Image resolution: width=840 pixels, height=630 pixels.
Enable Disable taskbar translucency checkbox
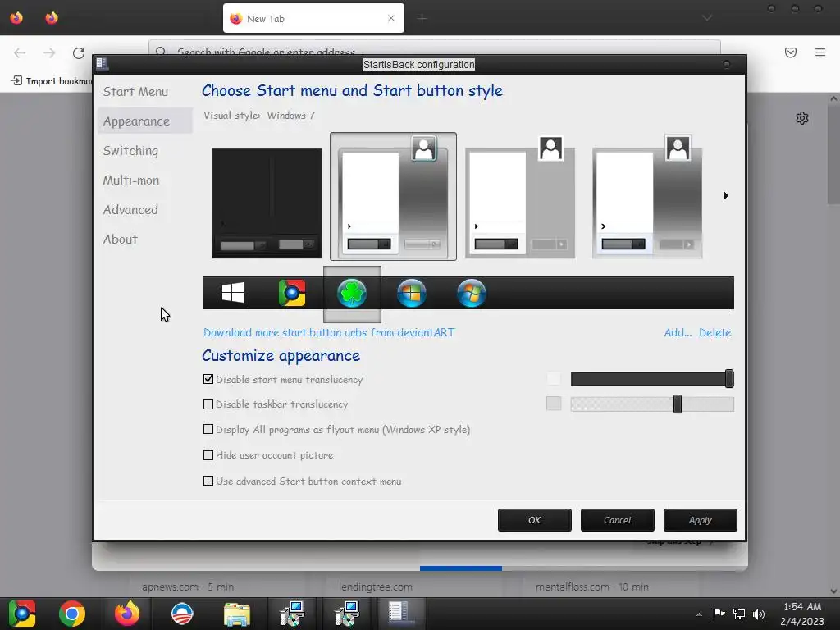(x=208, y=404)
